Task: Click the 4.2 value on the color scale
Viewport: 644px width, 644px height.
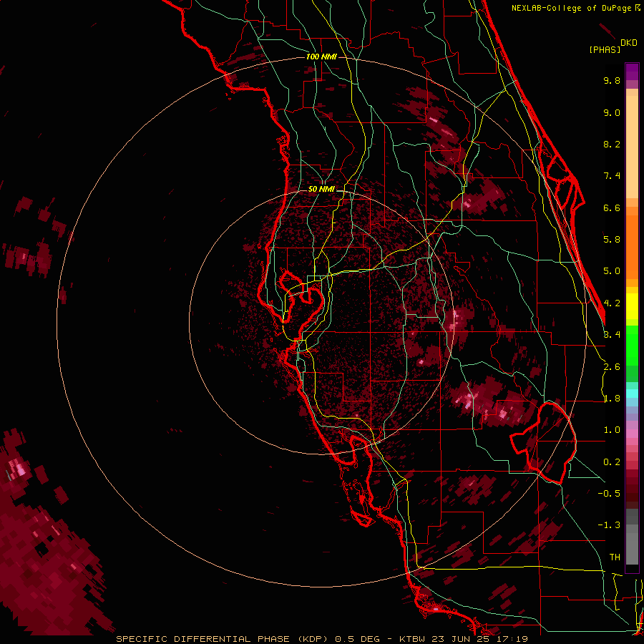Action: pyautogui.click(x=612, y=303)
